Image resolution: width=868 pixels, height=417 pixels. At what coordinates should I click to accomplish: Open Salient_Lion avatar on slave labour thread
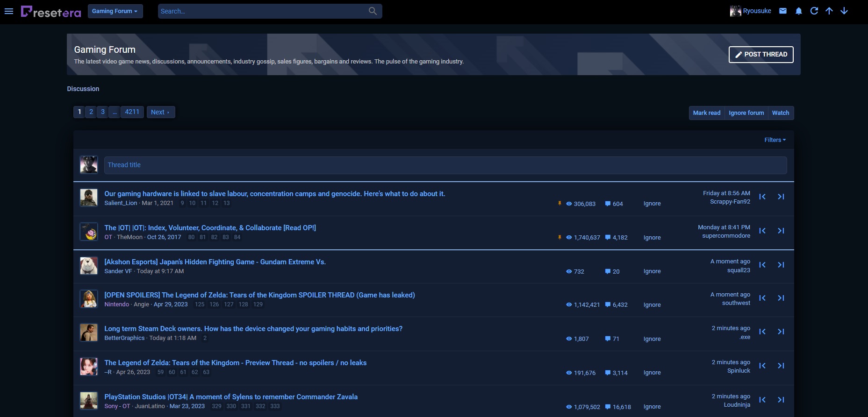89,198
